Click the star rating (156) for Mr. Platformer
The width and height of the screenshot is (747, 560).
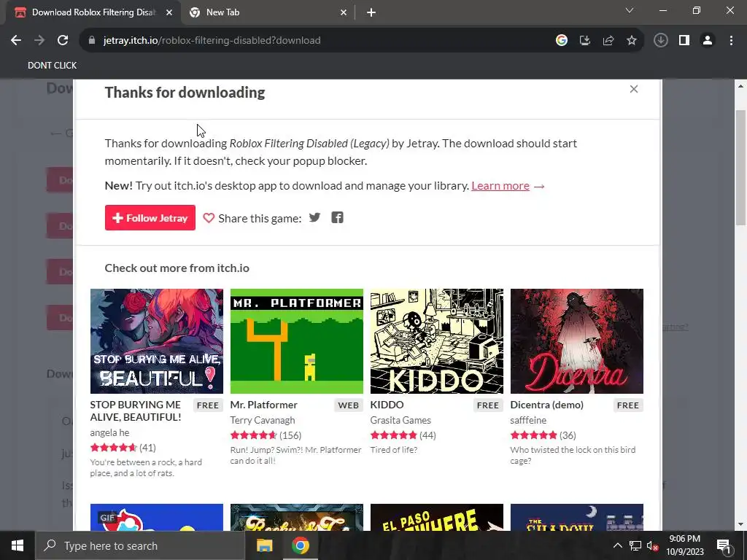coord(266,435)
